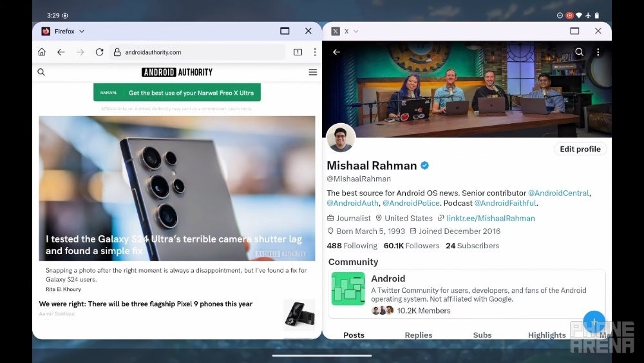Click the 'Joined December 2016' text
Screen dimensions: 644x363
point(460,231)
